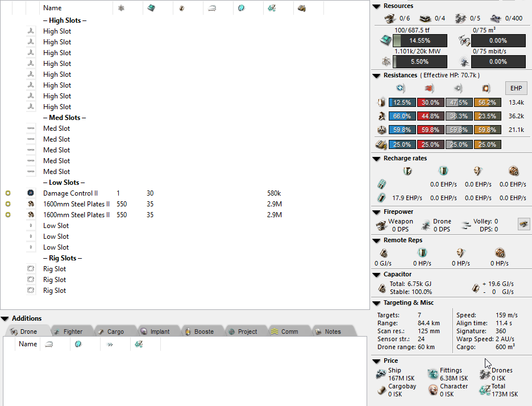The height and width of the screenshot is (406, 532).
Task: Toggle first 1600mm Steel Plates II state
Action: click(8, 204)
